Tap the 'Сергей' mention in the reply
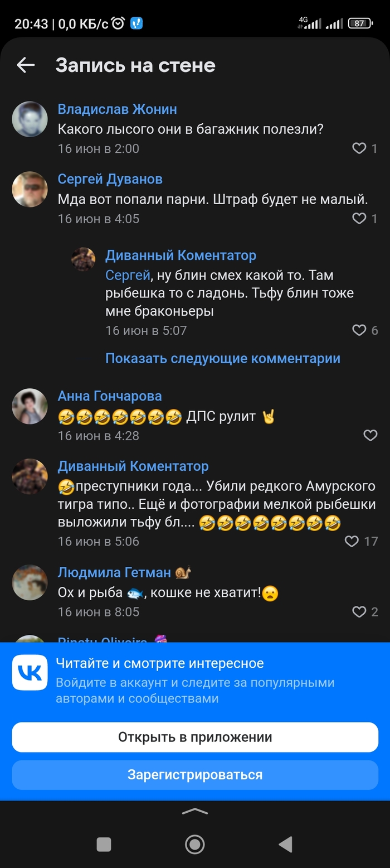 coord(128,276)
